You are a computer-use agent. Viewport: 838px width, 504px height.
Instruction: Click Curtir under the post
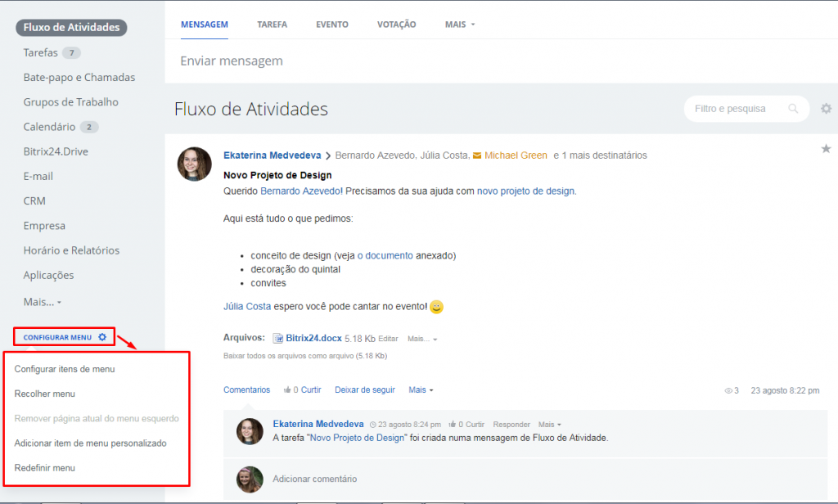click(x=310, y=390)
